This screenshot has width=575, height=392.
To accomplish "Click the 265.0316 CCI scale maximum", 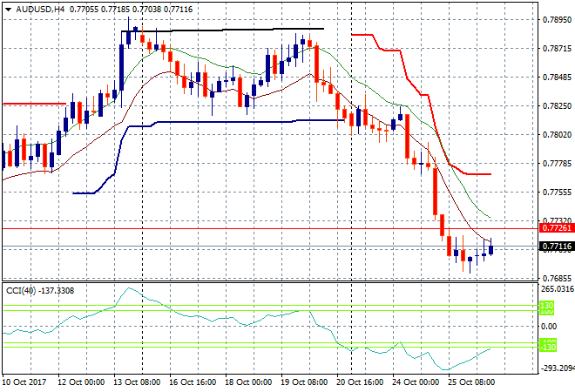I will [558, 289].
